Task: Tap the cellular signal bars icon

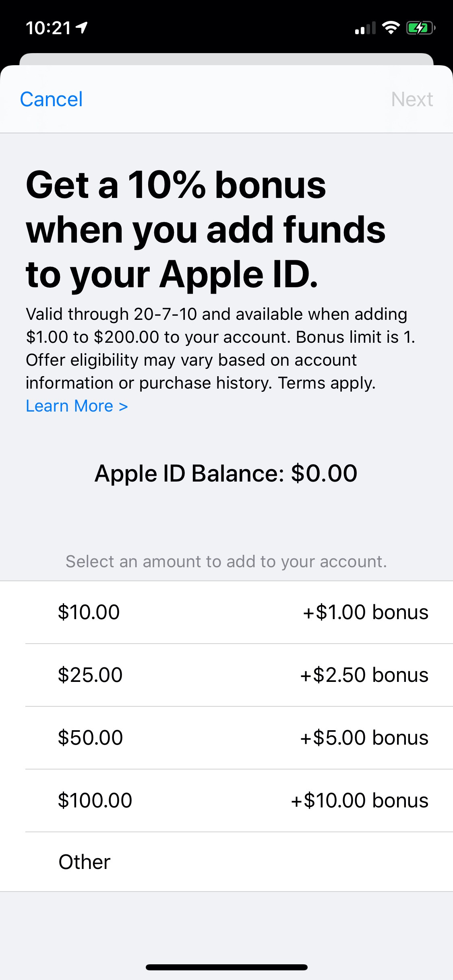Action: (x=365, y=28)
